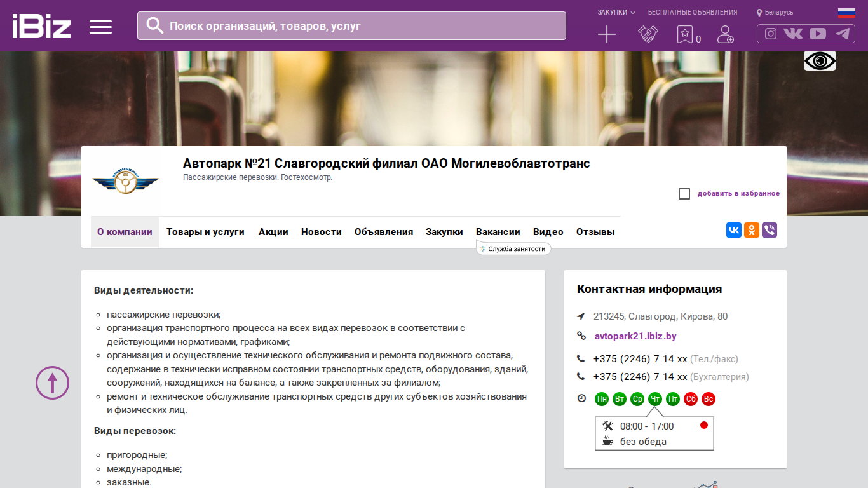Share via Odnoklassniki button

click(x=752, y=230)
